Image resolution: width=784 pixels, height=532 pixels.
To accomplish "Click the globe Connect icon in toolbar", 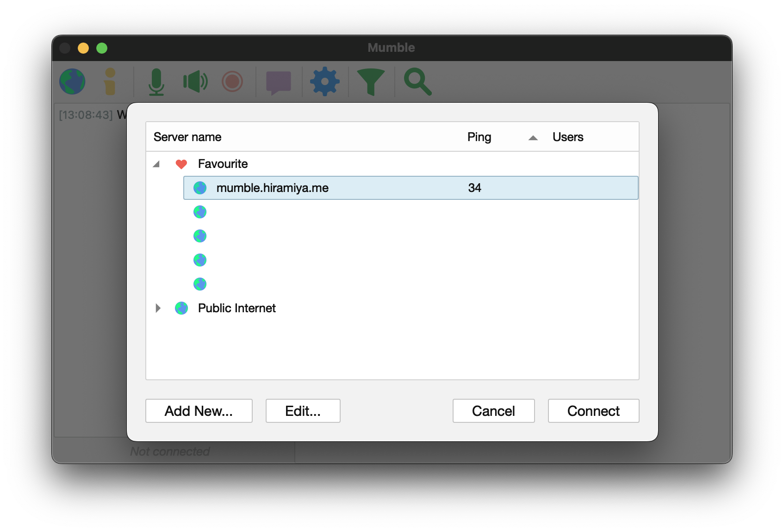I will pos(72,82).
